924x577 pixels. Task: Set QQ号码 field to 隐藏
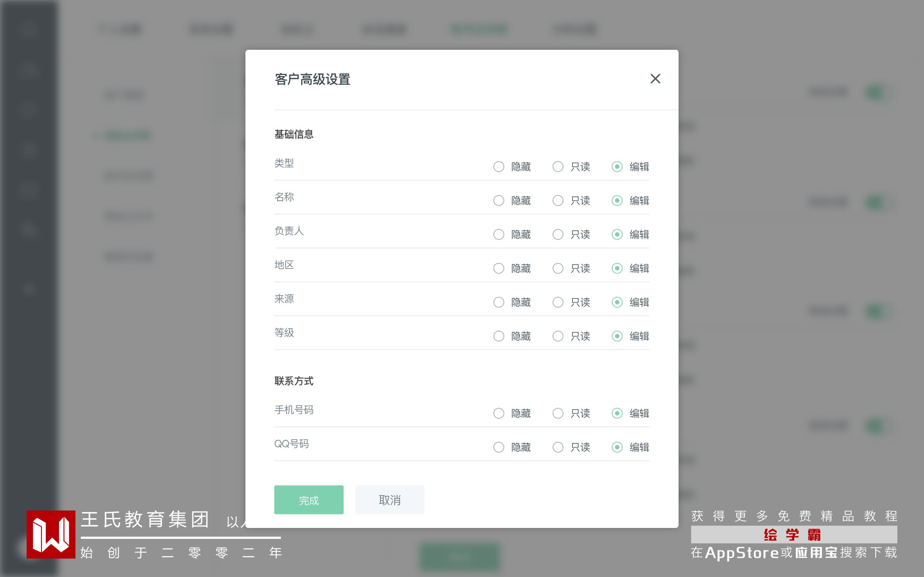[499, 447]
